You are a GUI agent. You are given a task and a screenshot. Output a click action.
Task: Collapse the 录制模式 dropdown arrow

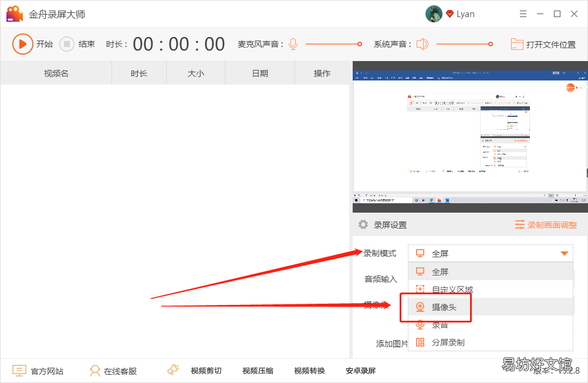tap(564, 254)
